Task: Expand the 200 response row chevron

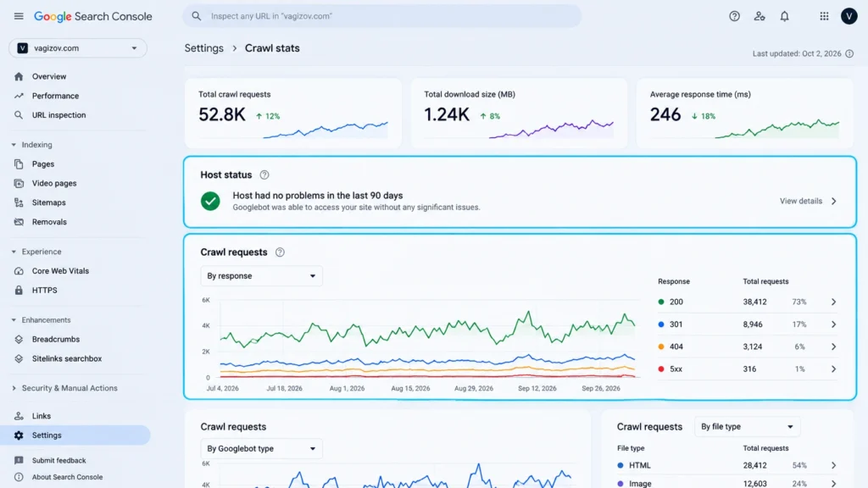Action: coord(833,302)
